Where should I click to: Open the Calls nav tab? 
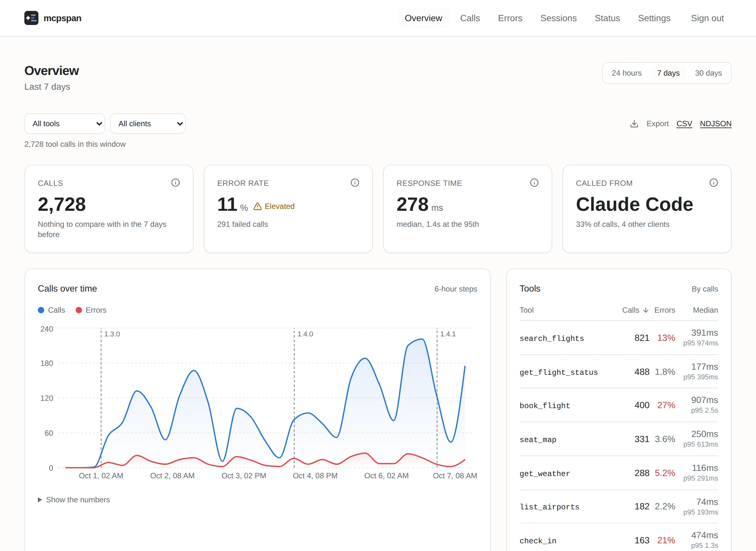470,18
